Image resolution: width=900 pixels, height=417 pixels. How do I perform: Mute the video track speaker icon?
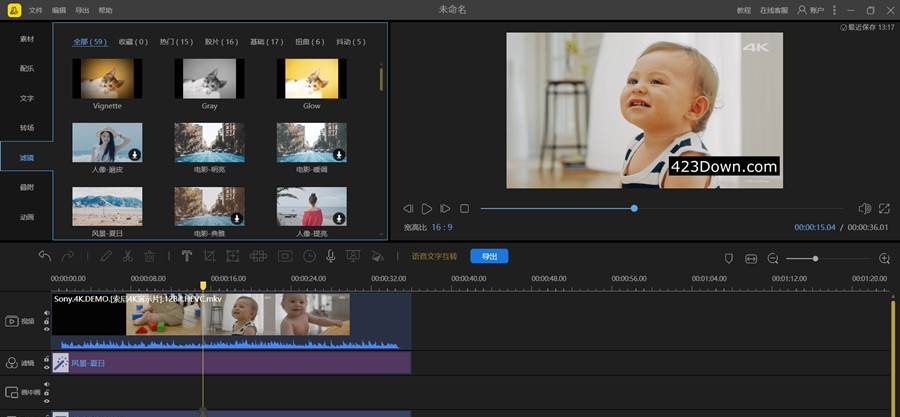tap(46, 314)
